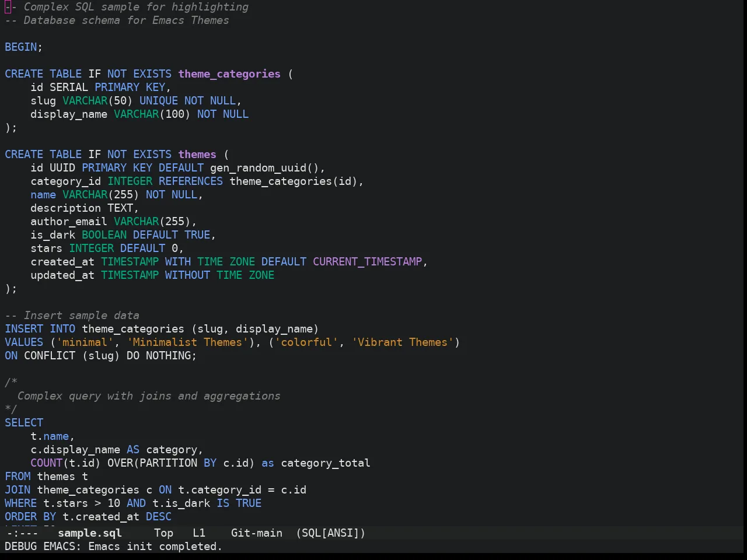
Task: Click the 'Minimalist Themes' string literal
Action: (187, 342)
